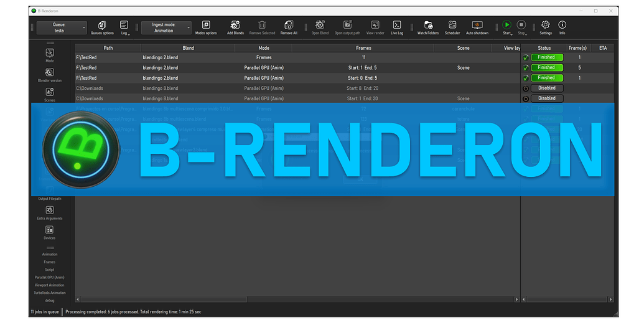This screenshot has width=644, height=322.
Task: Click Finished status of the Frames 11 job
Action: tap(547, 57)
